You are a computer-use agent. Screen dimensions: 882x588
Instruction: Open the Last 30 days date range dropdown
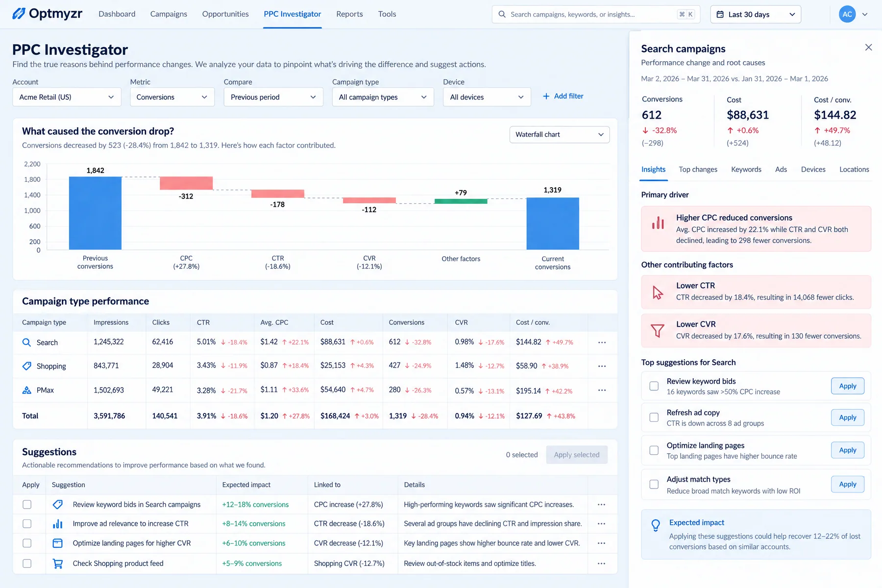756,14
